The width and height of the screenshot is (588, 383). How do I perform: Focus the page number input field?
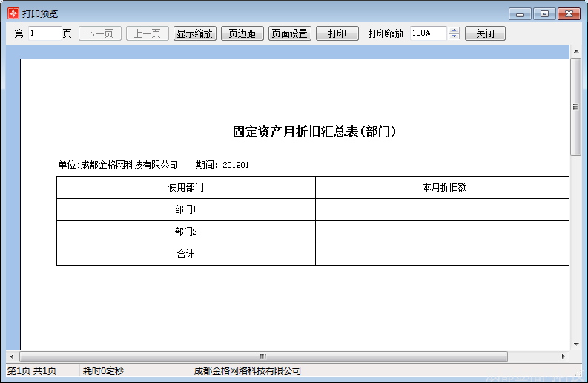pyautogui.click(x=44, y=33)
